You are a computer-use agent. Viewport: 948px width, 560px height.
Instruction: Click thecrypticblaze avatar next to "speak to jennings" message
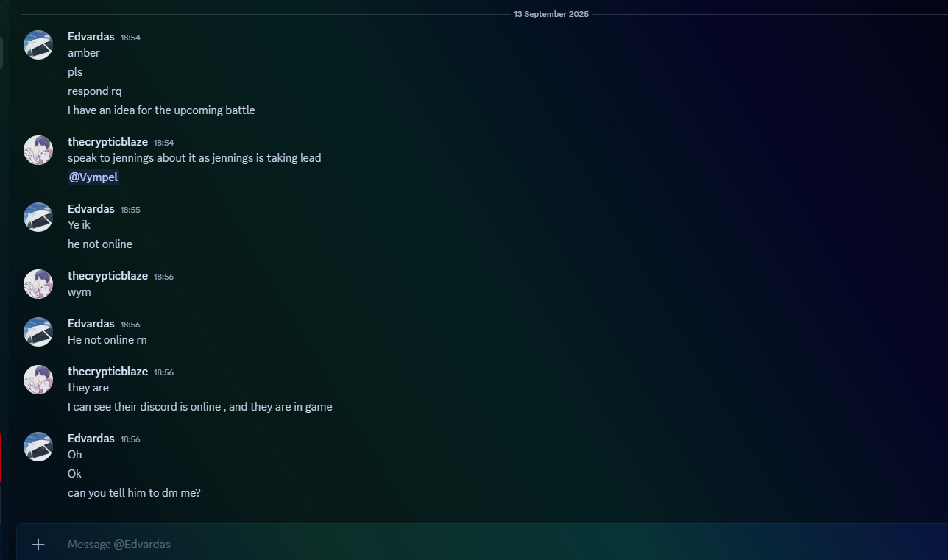click(x=38, y=150)
